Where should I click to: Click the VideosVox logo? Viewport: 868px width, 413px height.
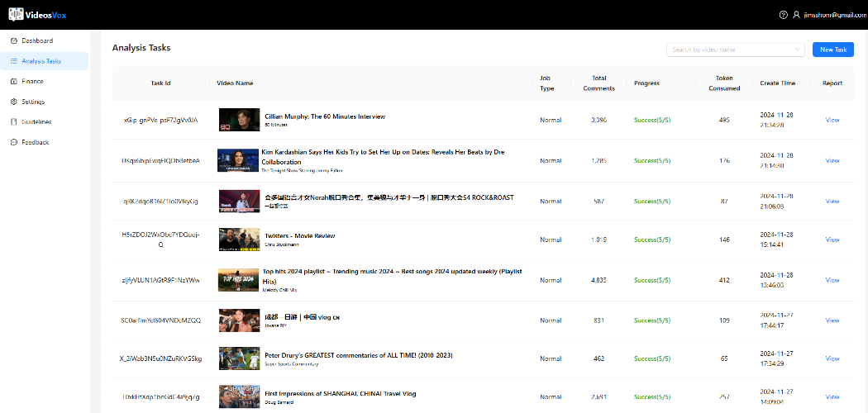(37, 15)
